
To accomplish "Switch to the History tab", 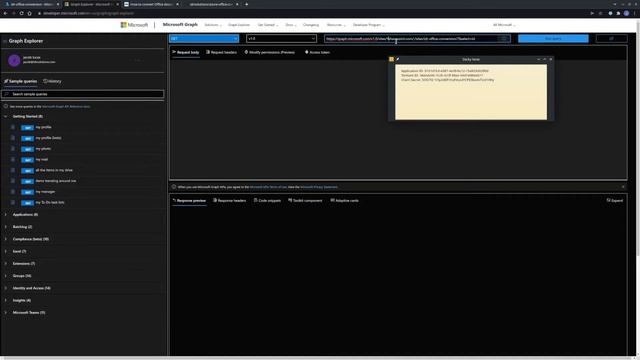I will pos(52,81).
